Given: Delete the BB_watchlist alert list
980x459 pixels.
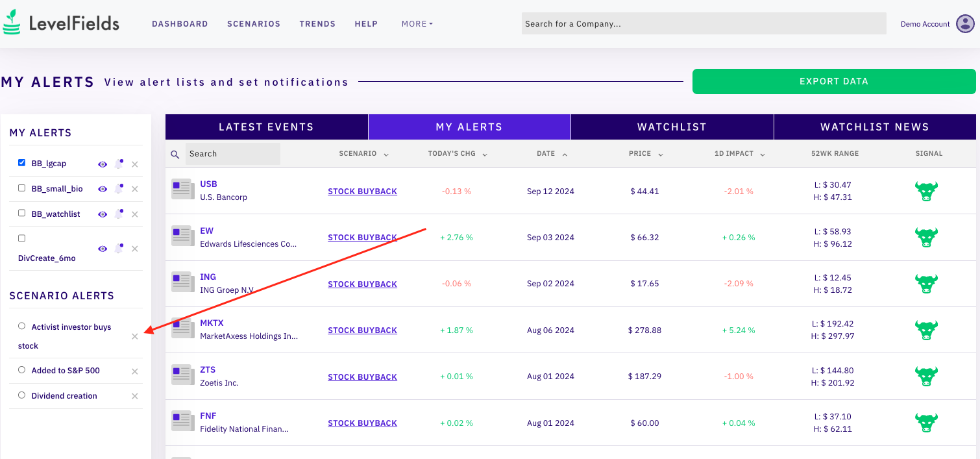Looking at the screenshot, I should tap(135, 214).
